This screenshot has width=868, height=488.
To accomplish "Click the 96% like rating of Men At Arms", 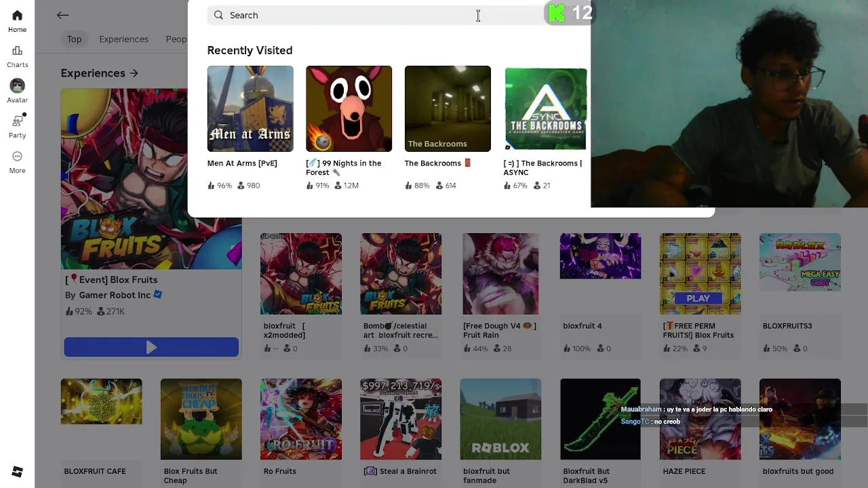I will 220,186.
